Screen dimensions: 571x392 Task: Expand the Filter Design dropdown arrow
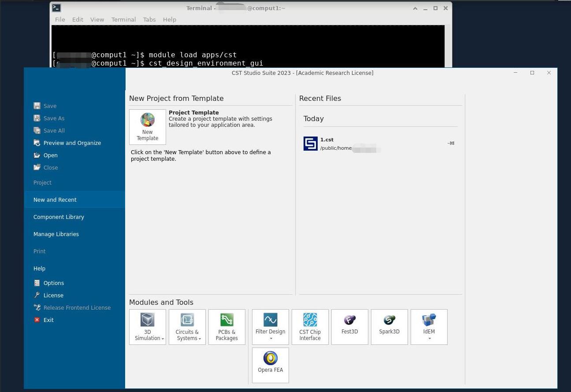click(271, 339)
